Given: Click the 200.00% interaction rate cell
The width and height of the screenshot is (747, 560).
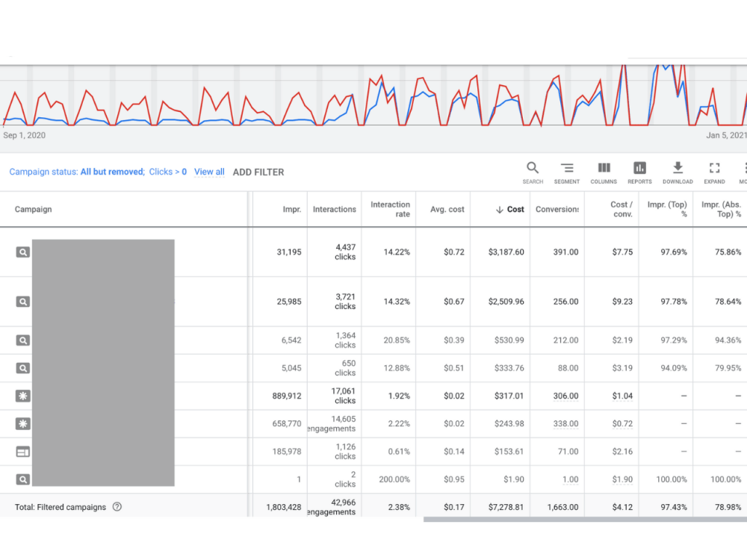Looking at the screenshot, I should [394, 479].
